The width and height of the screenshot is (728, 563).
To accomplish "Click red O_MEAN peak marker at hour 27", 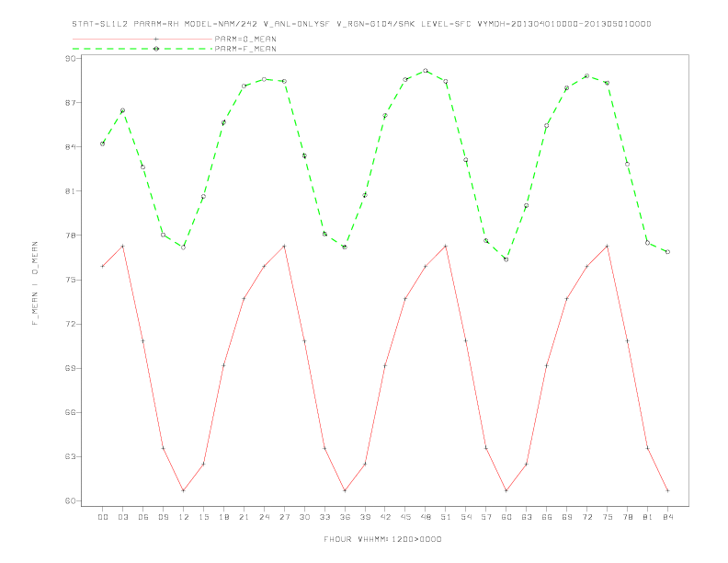I will click(x=284, y=246).
